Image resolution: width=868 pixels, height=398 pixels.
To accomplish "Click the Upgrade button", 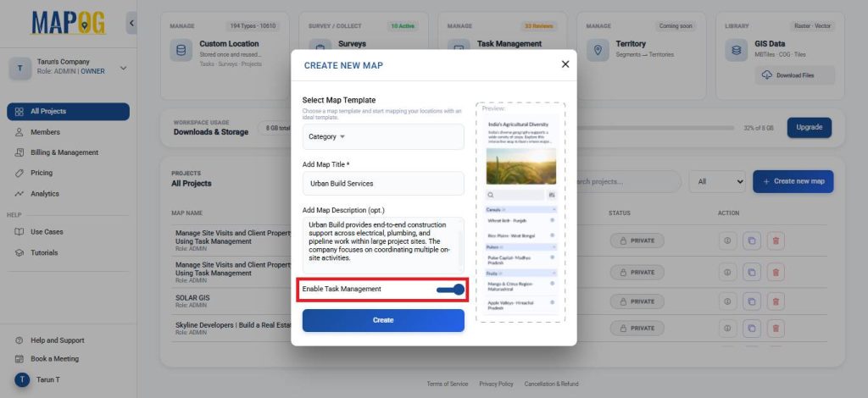I will 809,127.
